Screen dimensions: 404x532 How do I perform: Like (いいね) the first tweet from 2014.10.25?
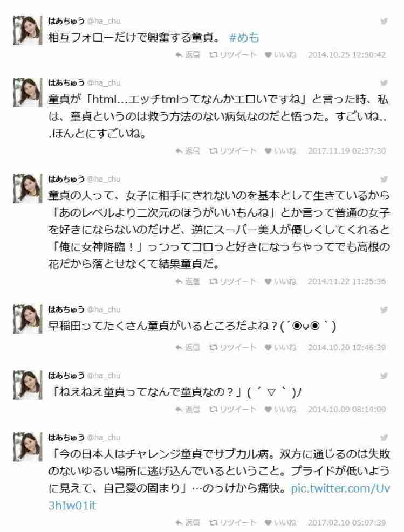280,54
